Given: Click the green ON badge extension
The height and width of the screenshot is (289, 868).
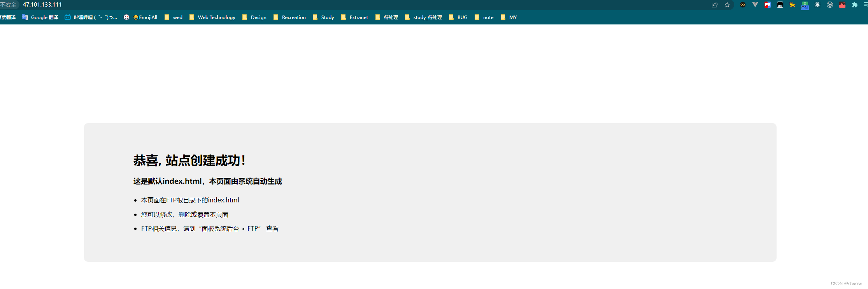Looking at the screenshot, I should 805,5.
